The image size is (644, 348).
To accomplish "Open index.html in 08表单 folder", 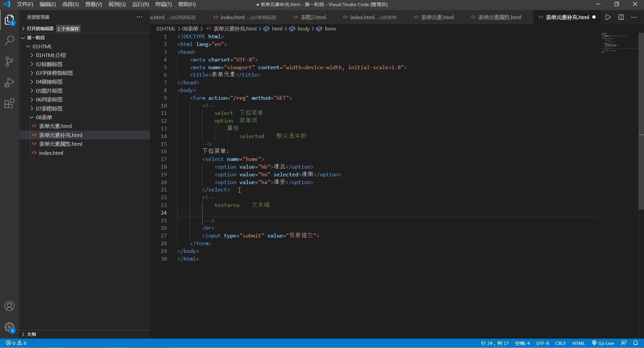I will pos(84,153).
